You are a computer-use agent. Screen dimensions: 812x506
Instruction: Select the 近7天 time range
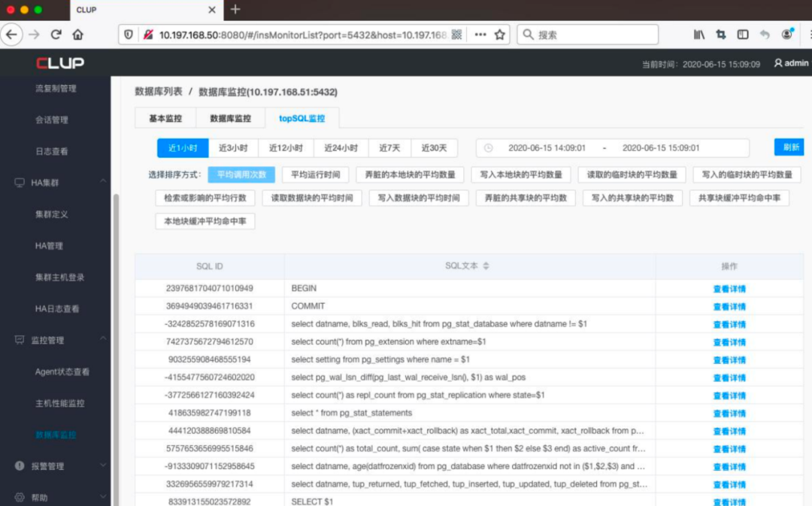[x=389, y=148]
